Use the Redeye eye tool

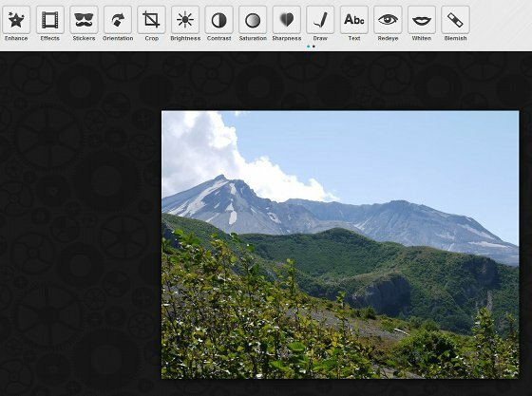pyautogui.click(x=388, y=20)
